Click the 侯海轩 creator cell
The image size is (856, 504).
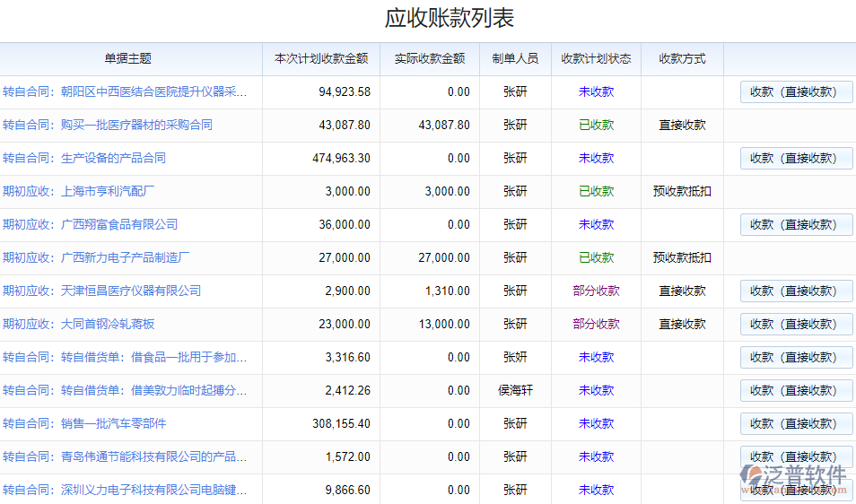click(x=515, y=390)
